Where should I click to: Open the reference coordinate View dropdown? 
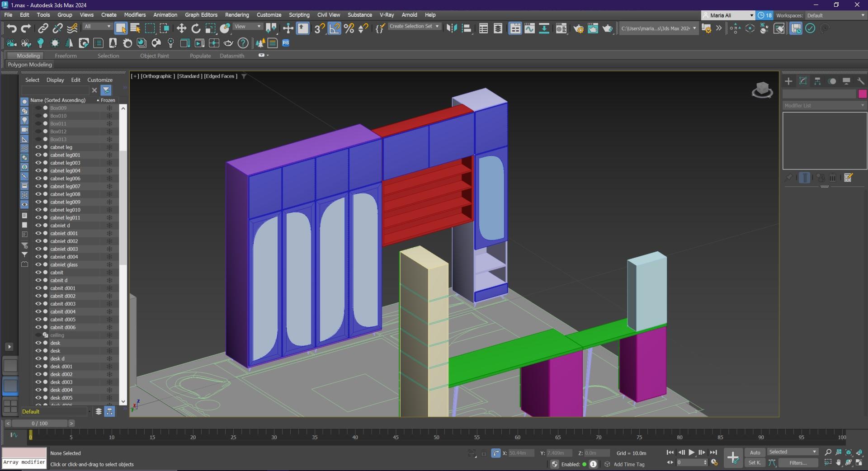[247, 27]
